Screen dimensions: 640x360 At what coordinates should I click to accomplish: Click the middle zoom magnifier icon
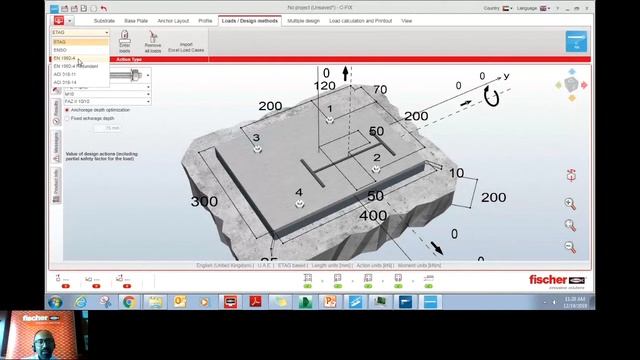(x=570, y=225)
